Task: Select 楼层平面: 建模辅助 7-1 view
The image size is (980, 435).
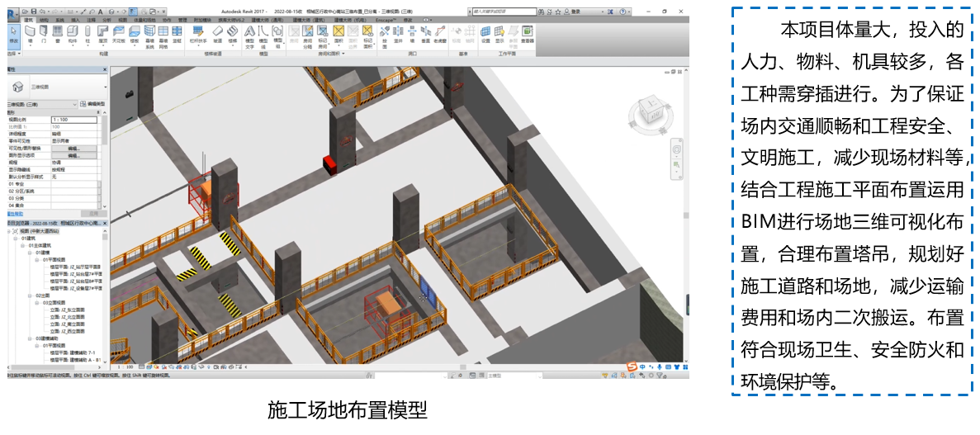Action: click(73, 353)
